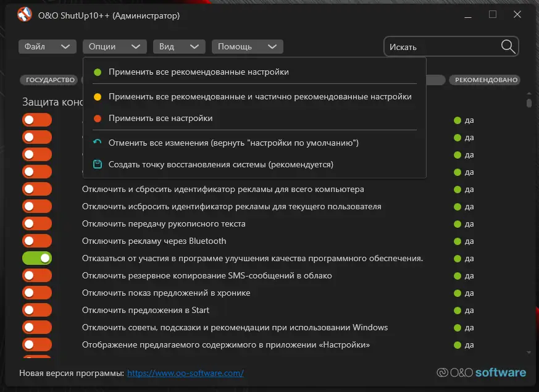This screenshot has width=539, height=392.
Task: Open the oo-software.com link
Action: [x=185, y=373]
